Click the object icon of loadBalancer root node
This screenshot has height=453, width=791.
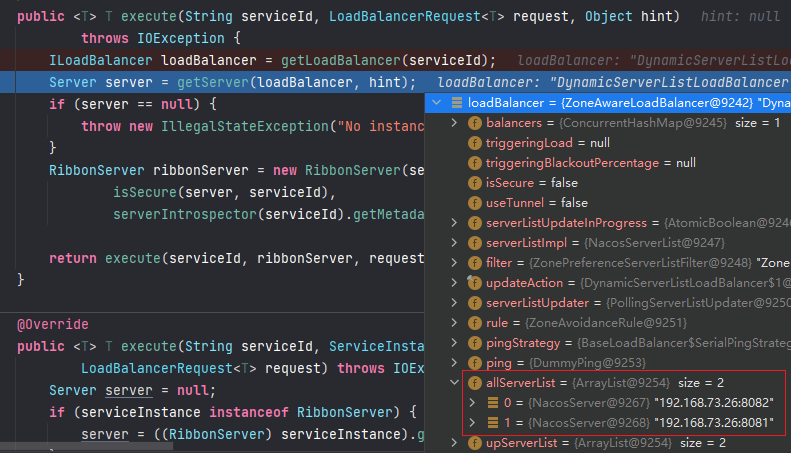click(x=456, y=103)
